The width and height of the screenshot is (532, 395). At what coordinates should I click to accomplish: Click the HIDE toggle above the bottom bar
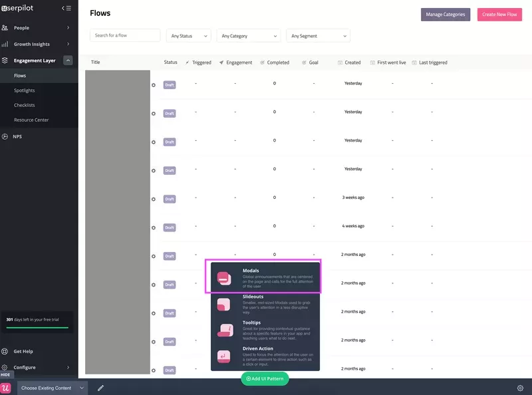(5, 374)
